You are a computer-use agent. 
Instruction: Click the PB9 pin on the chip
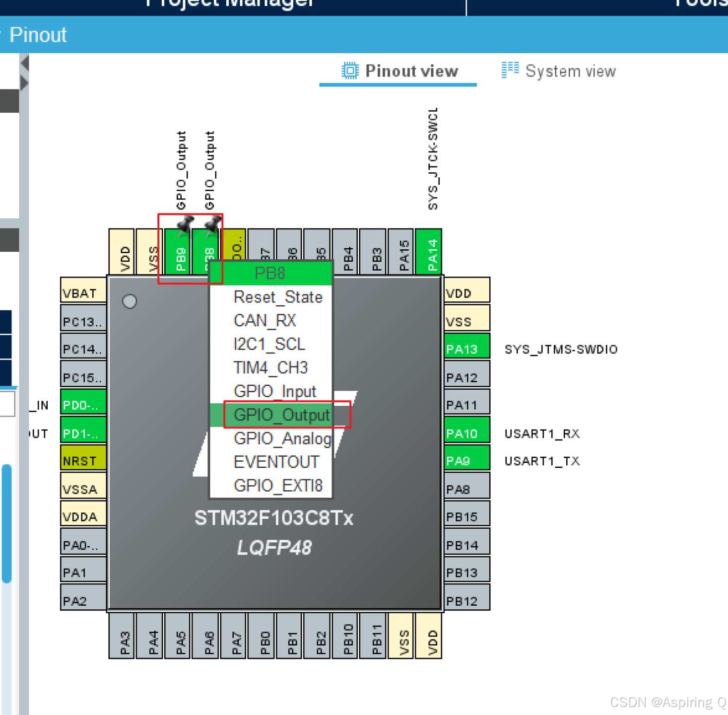click(177, 251)
